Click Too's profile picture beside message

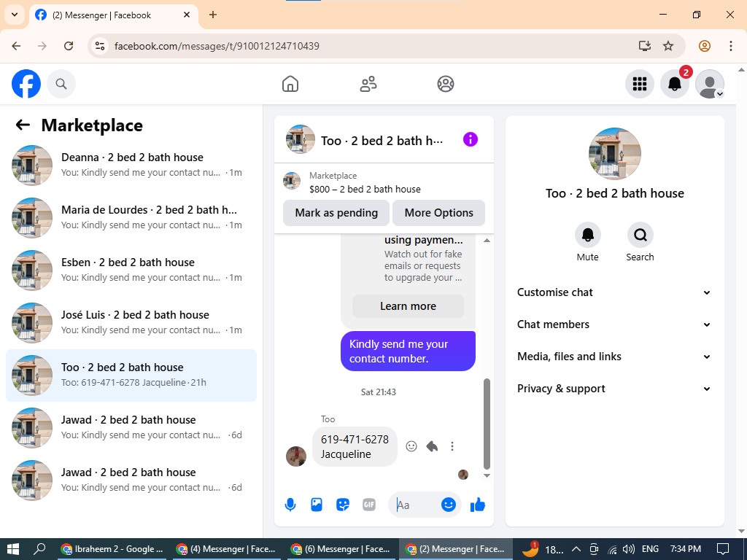point(296,456)
